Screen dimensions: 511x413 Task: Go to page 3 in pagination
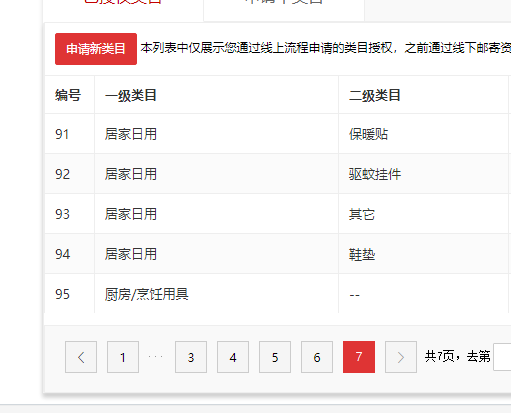click(x=191, y=357)
